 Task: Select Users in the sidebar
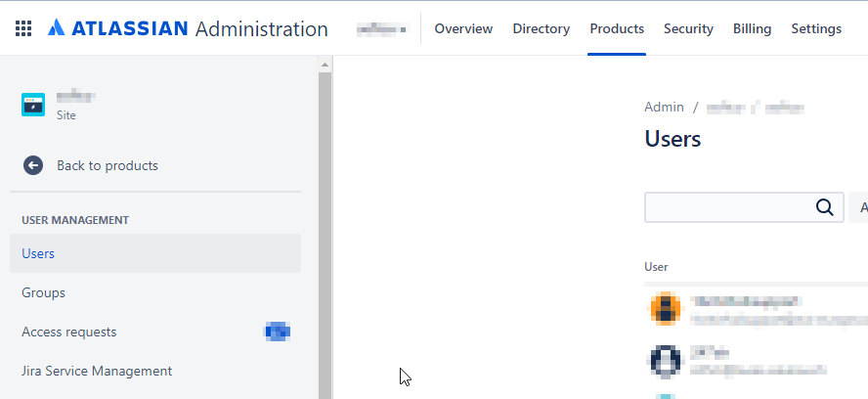(155, 253)
